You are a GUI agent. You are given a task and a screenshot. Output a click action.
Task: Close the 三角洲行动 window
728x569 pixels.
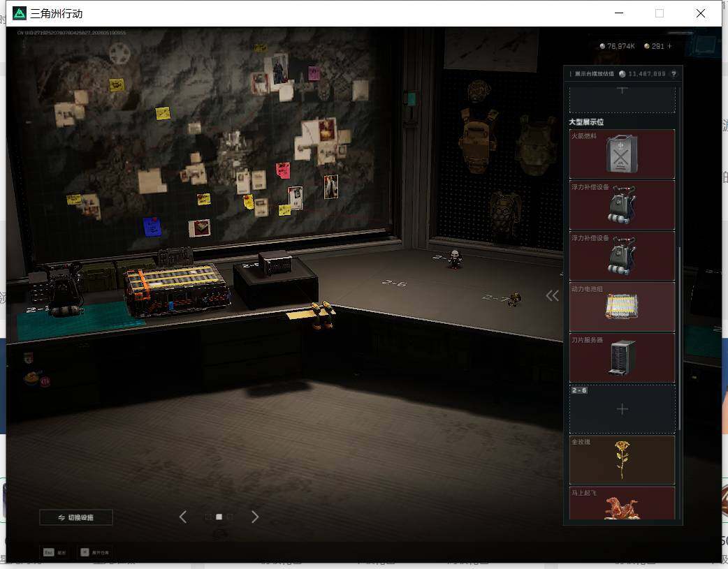[701, 13]
